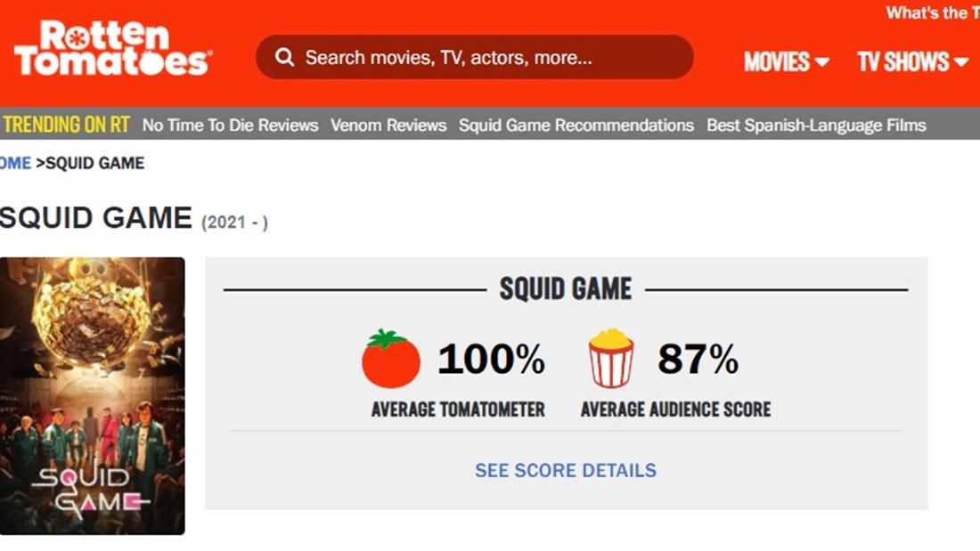Click the Home breadcrumb link
The width and height of the screenshot is (980, 551).
point(15,163)
